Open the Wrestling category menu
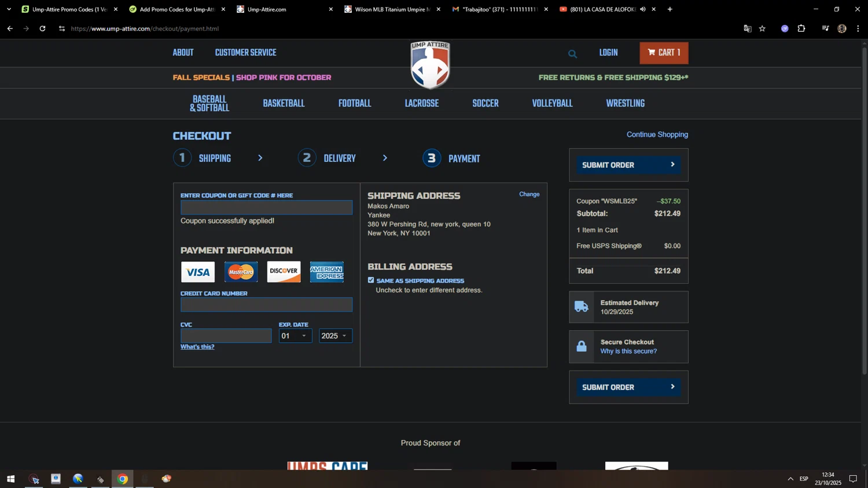The height and width of the screenshot is (488, 868). [626, 104]
